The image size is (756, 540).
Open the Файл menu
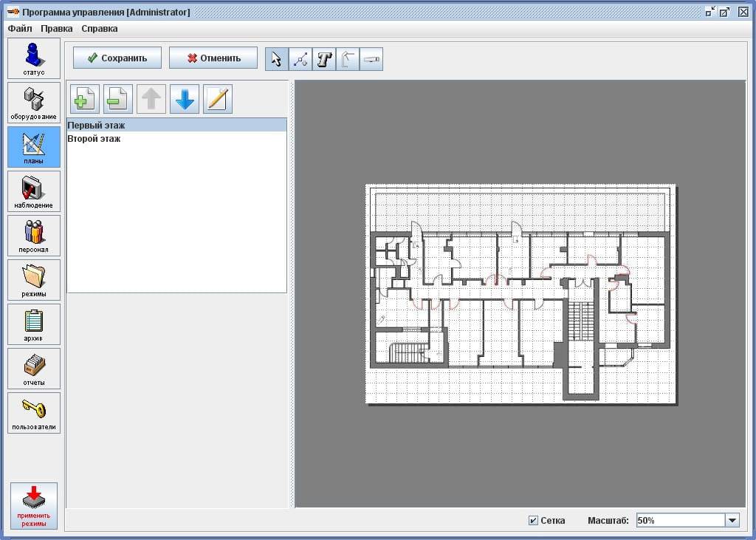coord(20,29)
